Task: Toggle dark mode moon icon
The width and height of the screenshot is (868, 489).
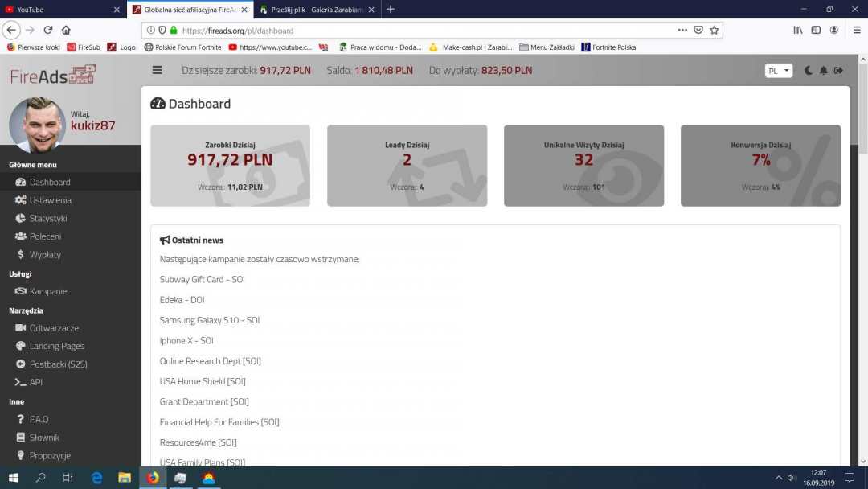Action: point(809,71)
